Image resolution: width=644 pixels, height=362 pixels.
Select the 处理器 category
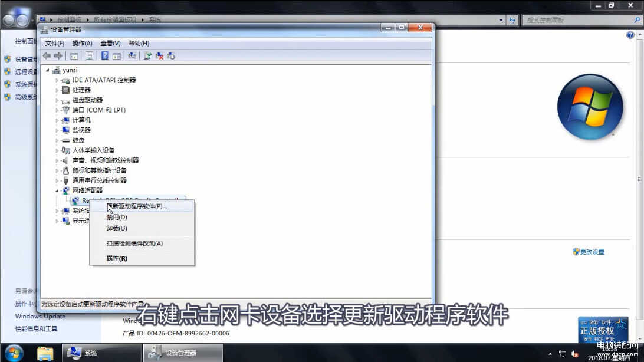coord(81,90)
